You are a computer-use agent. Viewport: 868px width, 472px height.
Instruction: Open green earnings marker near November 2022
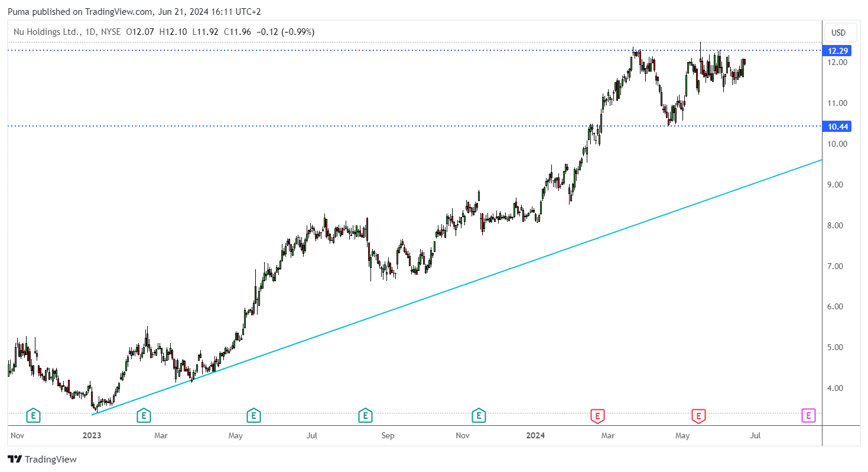(34, 416)
